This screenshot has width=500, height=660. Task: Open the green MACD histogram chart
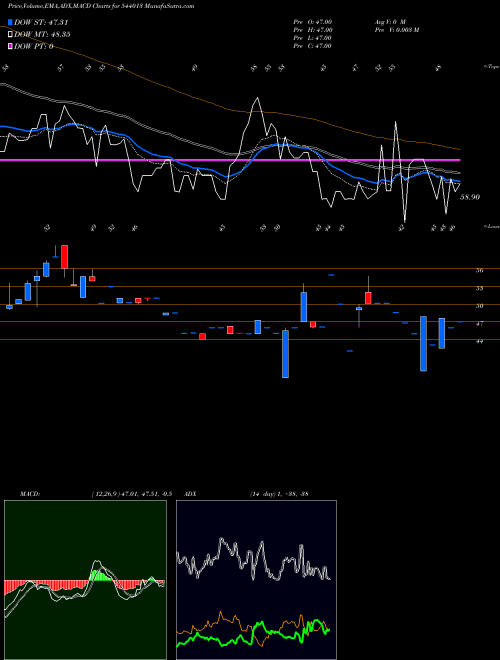tap(85, 580)
